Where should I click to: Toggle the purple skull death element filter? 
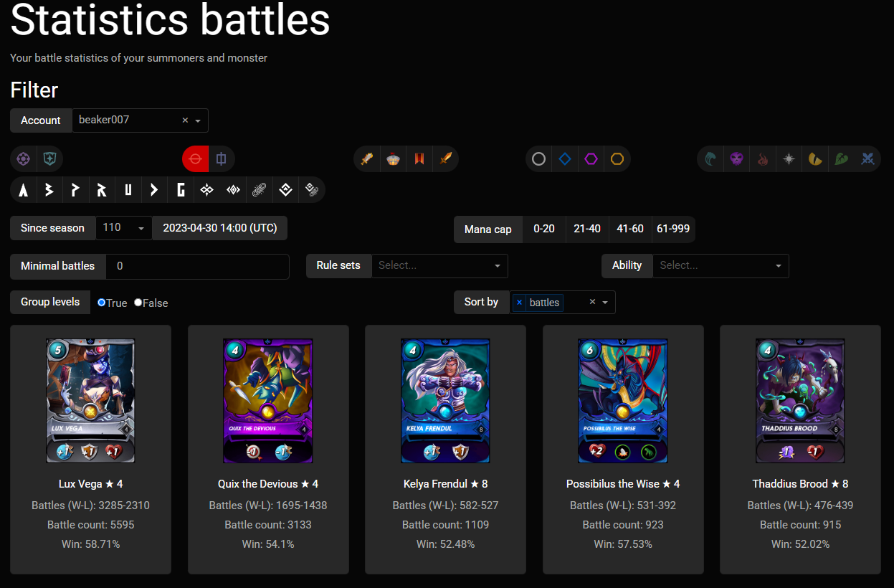737,158
